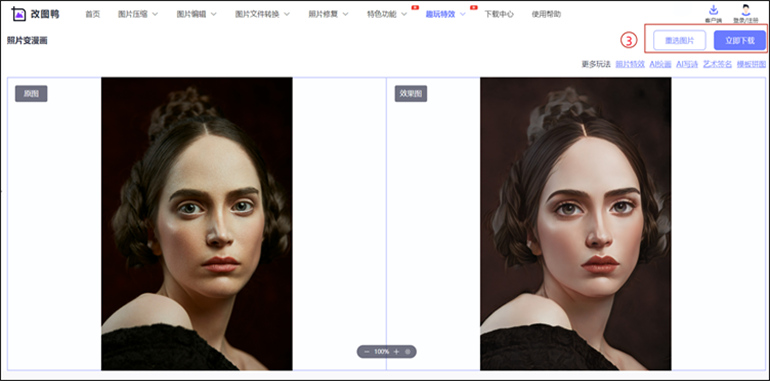Open the 模板拼图 link
The width and height of the screenshot is (770, 381).
[x=751, y=64]
